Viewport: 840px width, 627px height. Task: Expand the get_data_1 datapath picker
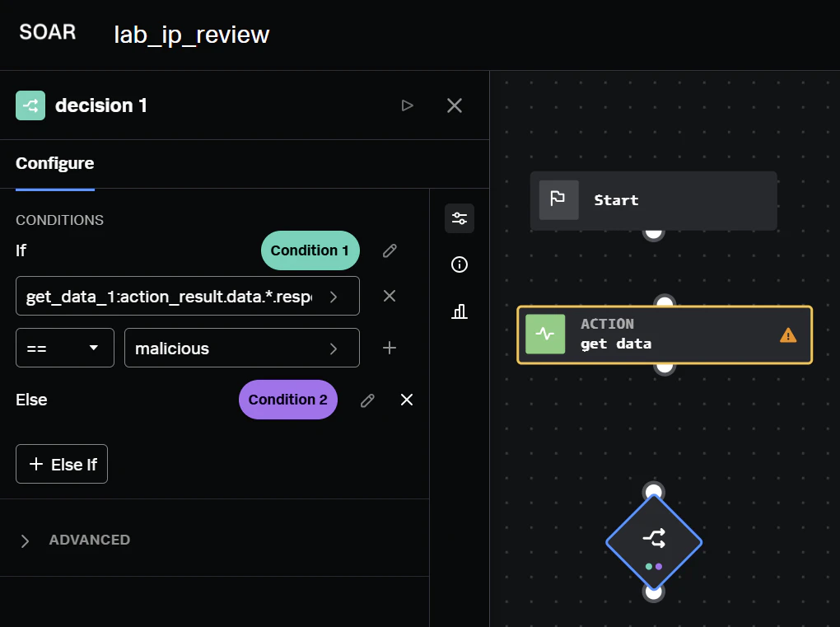(334, 297)
